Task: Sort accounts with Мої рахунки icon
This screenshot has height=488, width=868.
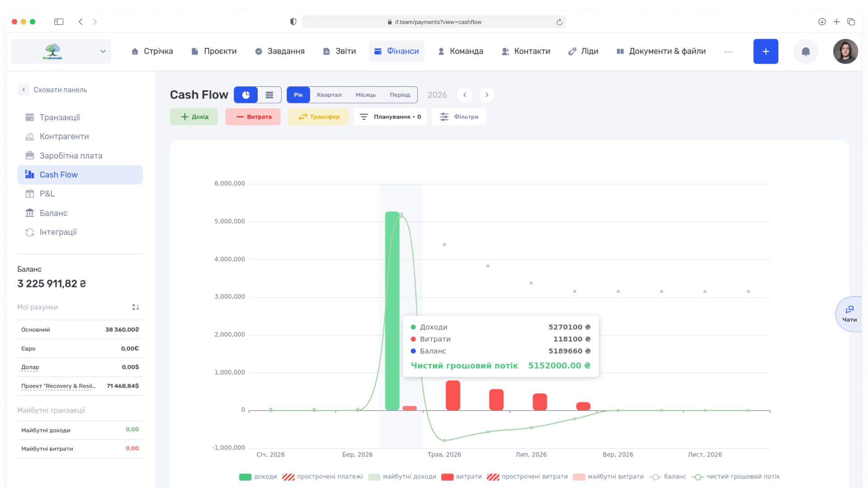Action: tap(136, 307)
